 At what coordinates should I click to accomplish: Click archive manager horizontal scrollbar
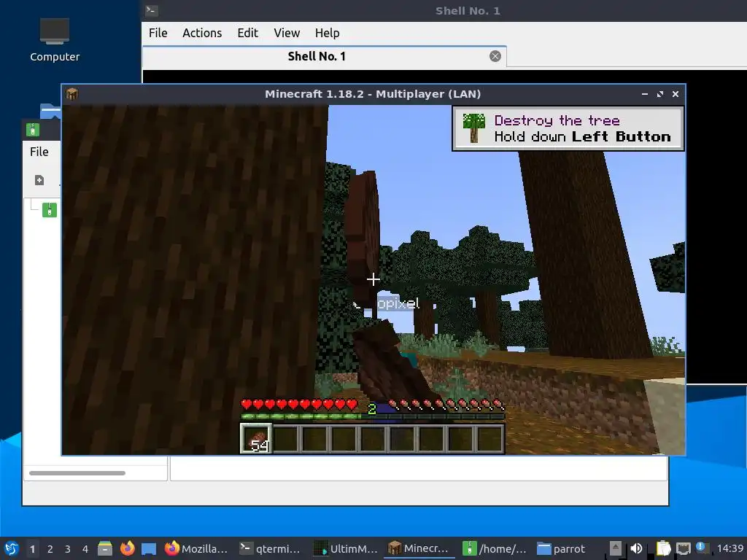pyautogui.click(x=77, y=472)
